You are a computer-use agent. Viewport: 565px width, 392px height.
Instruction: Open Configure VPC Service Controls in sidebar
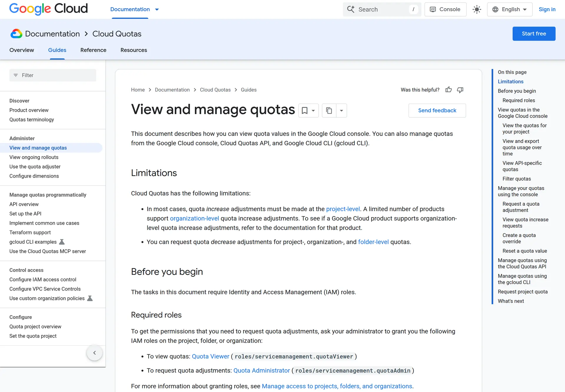(45, 289)
